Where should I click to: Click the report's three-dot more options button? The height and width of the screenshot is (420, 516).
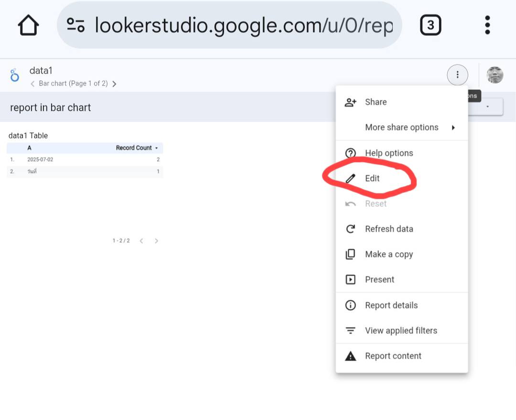coord(457,75)
